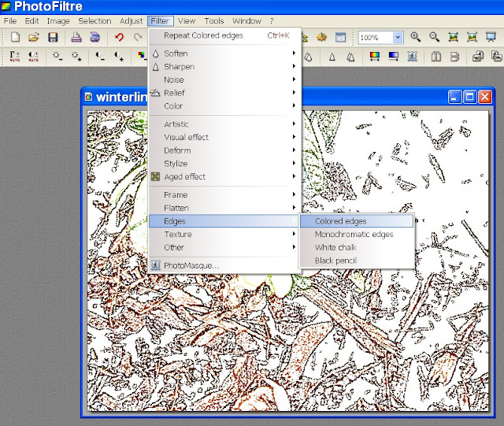Open the Selection menu
The width and height of the screenshot is (504, 426).
94,21
